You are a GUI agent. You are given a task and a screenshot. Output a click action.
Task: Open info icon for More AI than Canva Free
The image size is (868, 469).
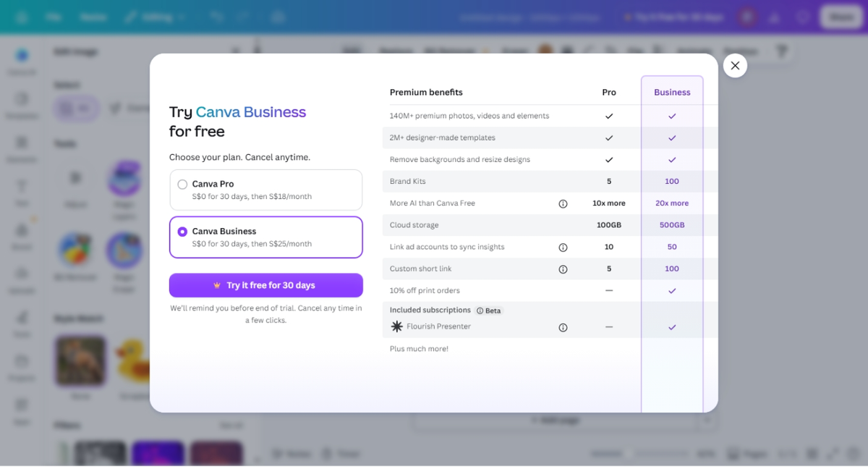[x=563, y=203]
